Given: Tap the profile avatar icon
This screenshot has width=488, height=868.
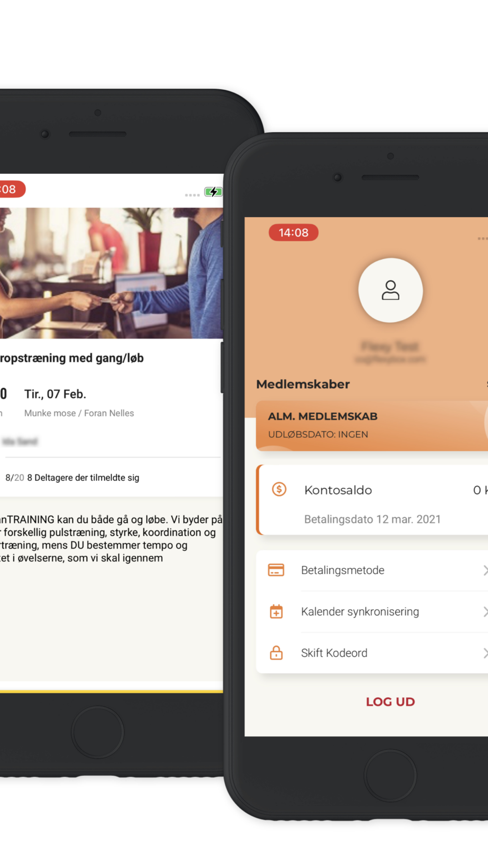Looking at the screenshot, I should [x=390, y=290].
